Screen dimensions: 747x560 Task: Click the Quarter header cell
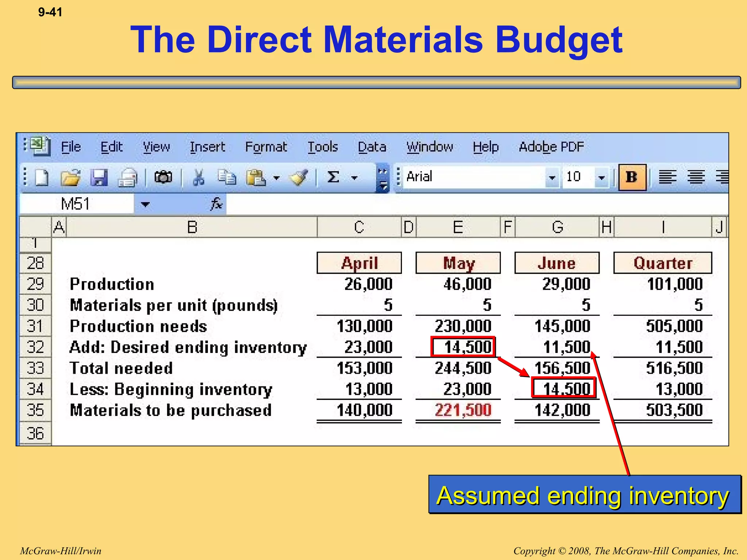click(x=663, y=263)
